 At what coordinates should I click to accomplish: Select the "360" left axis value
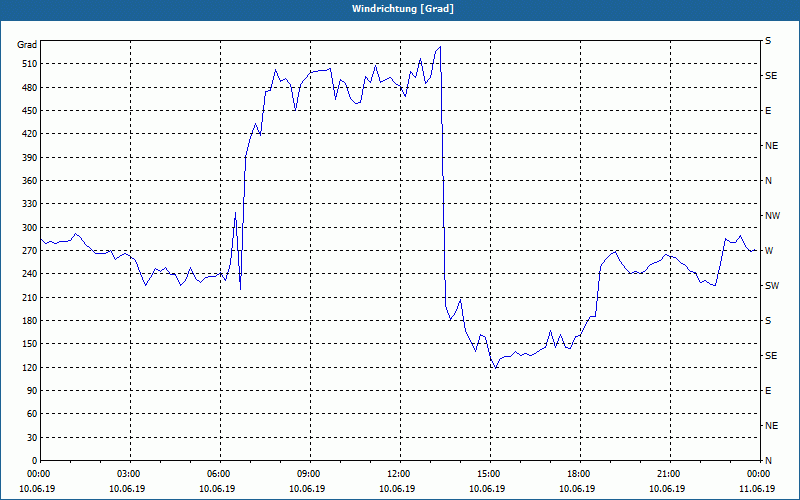[30, 181]
